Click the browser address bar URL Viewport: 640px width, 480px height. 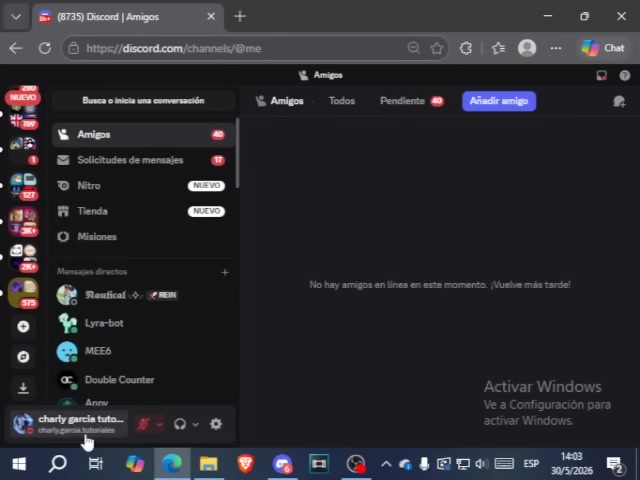(173, 49)
